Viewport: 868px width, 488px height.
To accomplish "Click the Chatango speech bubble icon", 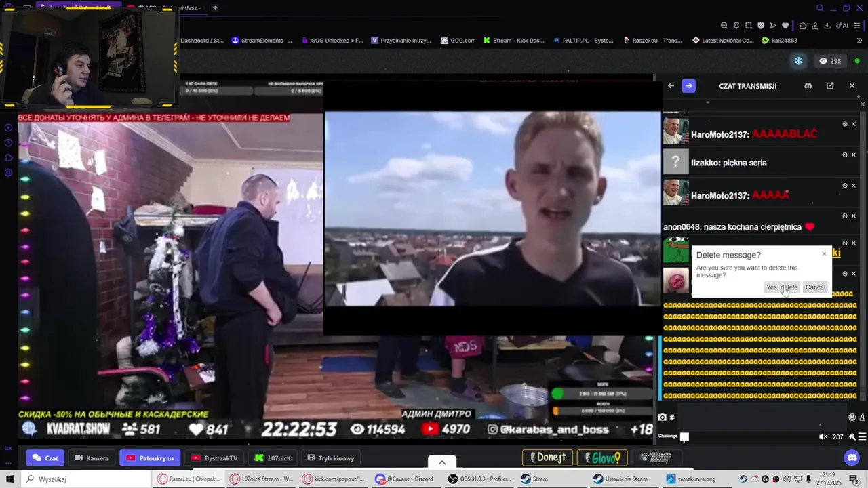I will [x=684, y=437].
